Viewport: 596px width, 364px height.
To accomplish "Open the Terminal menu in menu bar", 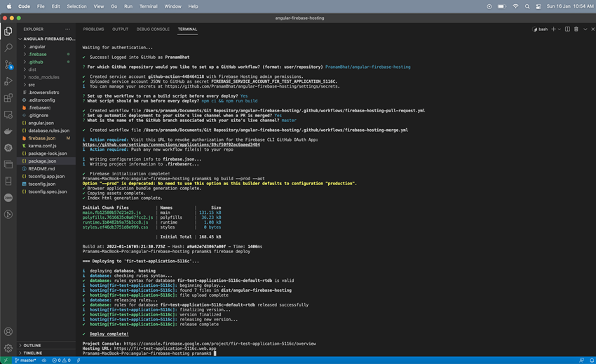I will [x=148, y=6].
